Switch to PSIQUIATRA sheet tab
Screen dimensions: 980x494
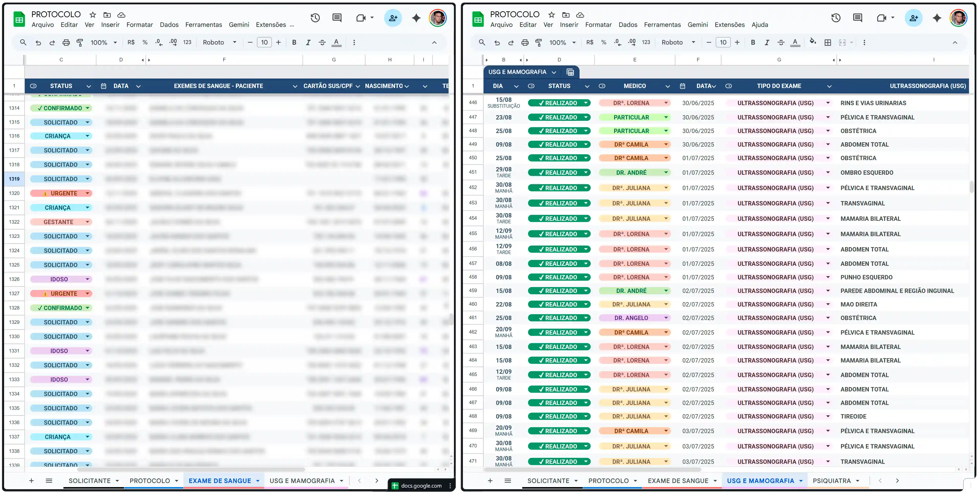[x=832, y=481]
